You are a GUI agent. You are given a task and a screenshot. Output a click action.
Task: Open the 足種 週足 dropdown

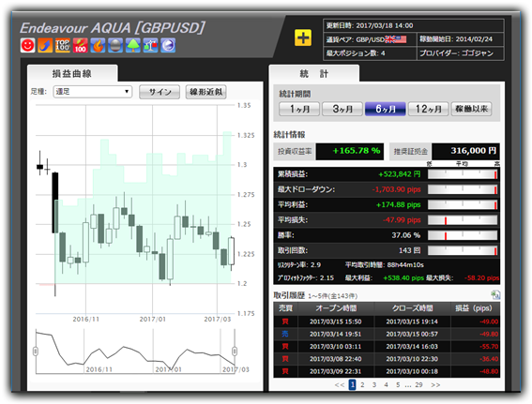[93, 92]
